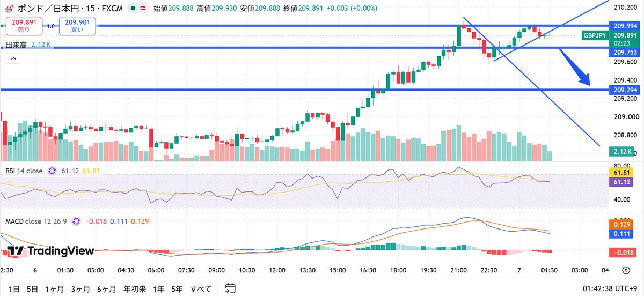
Task: Click the 209.294 horizontal line price label
Action: click(x=624, y=90)
